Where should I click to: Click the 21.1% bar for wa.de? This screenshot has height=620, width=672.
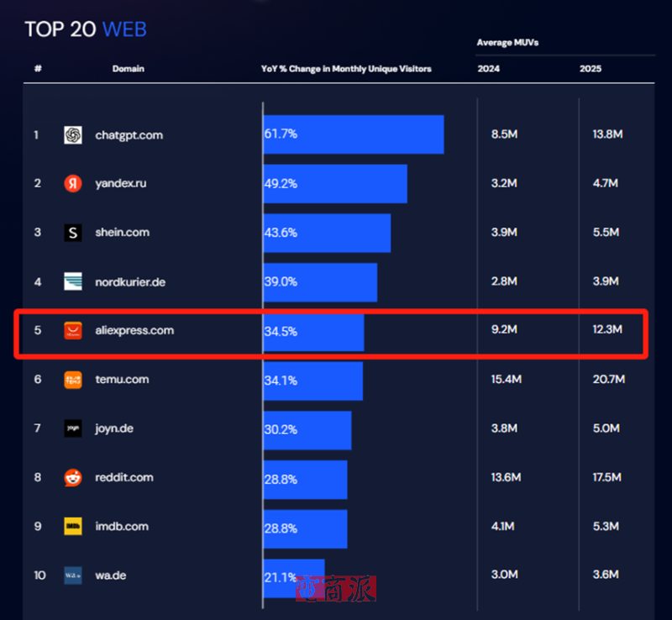click(x=294, y=578)
